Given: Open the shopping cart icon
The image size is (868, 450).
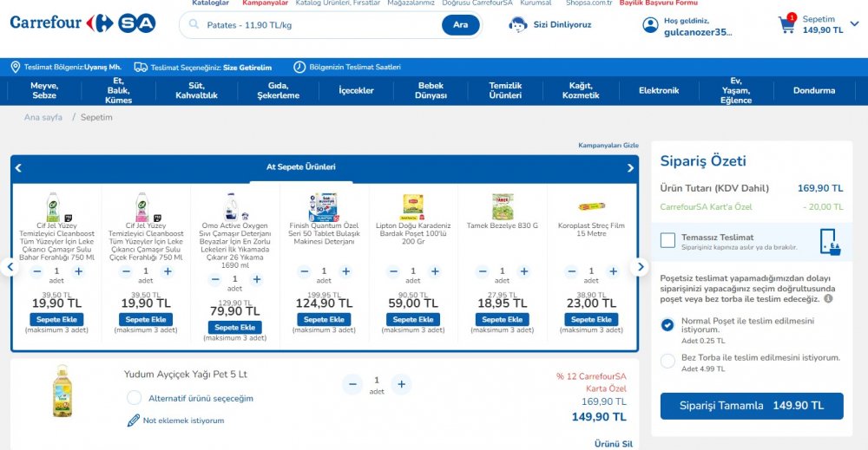Looking at the screenshot, I should click(786, 23).
